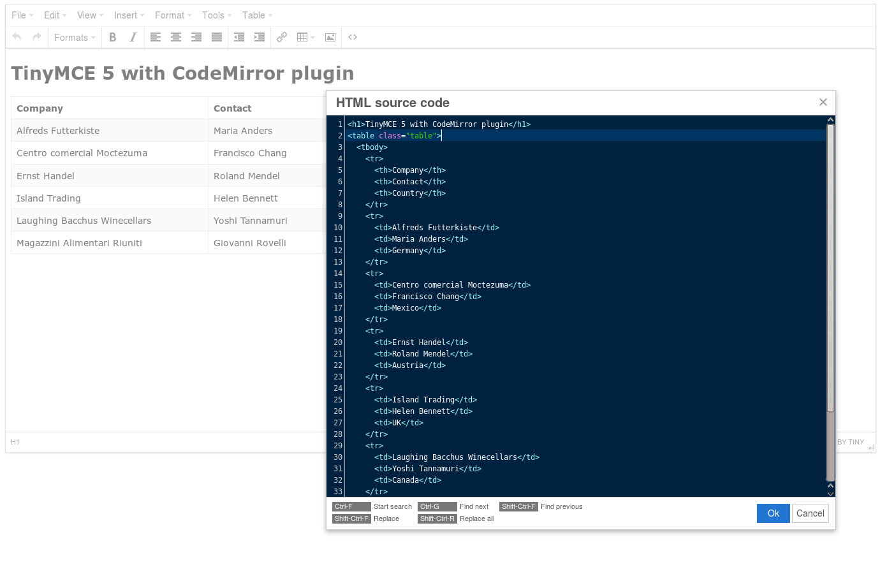This screenshot has width=880, height=588.
Task: Open the Tools menu
Action: tap(217, 15)
